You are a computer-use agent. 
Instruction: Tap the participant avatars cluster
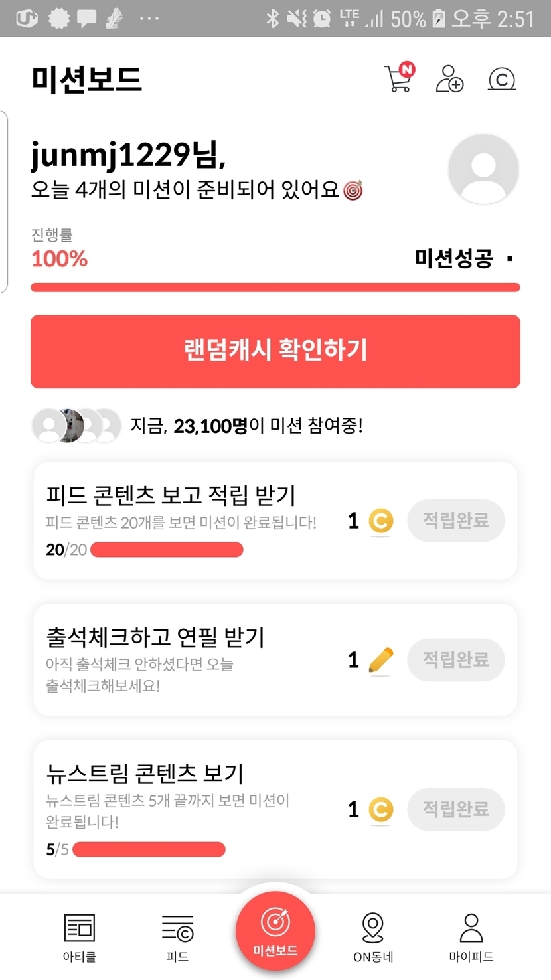coord(77,426)
